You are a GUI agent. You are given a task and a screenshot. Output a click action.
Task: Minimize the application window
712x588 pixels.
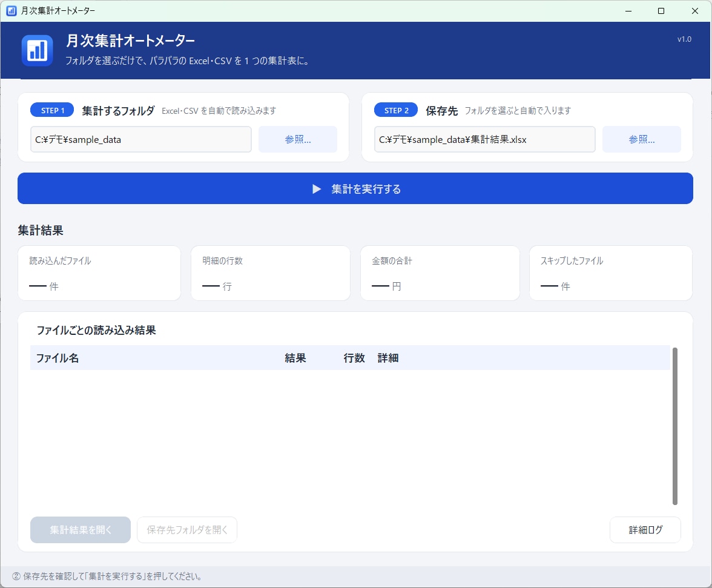click(x=628, y=11)
